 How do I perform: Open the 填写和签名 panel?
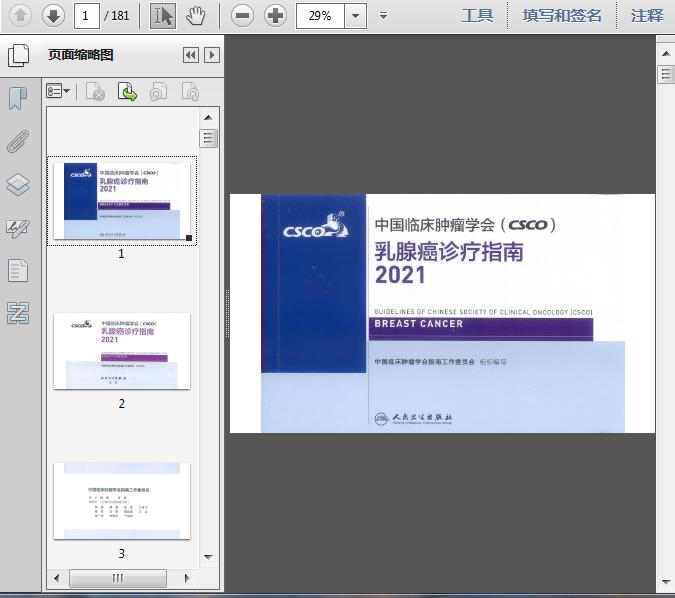pos(562,16)
